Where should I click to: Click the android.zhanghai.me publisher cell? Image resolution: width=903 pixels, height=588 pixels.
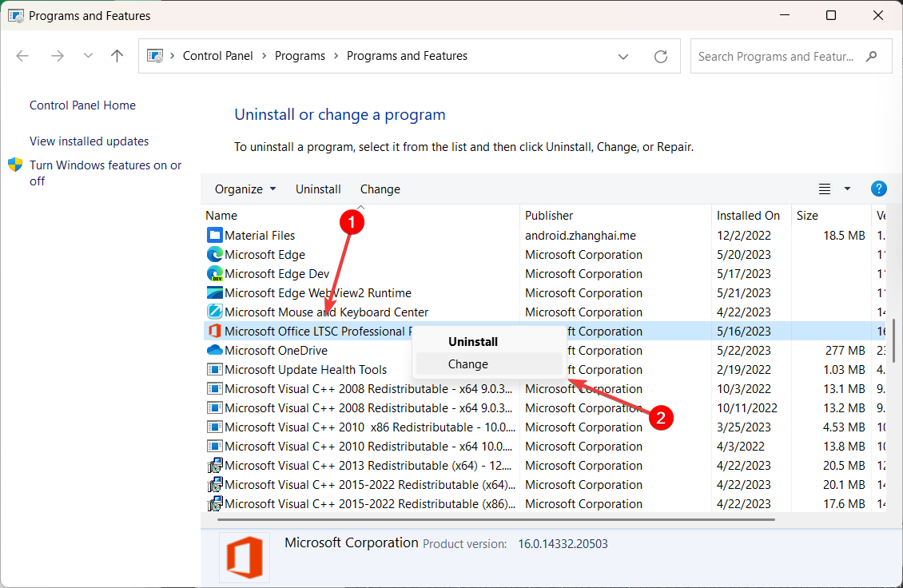pos(580,235)
